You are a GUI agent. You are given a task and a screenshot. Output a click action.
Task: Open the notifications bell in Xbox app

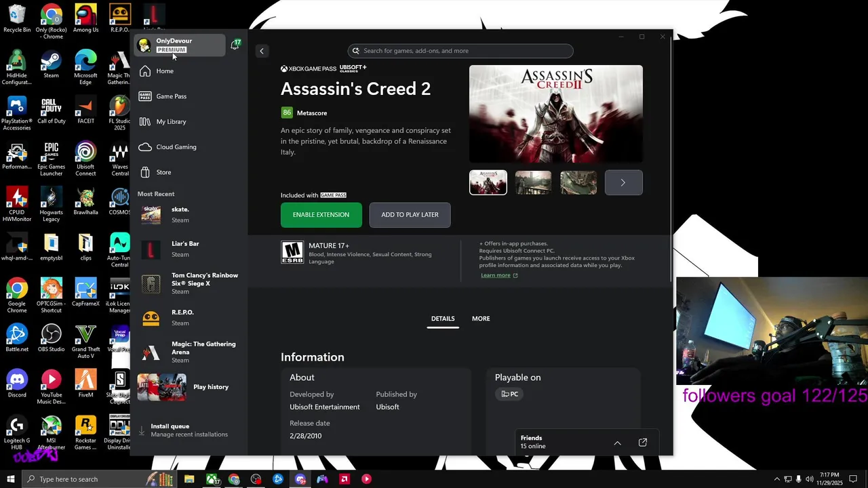click(x=235, y=45)
